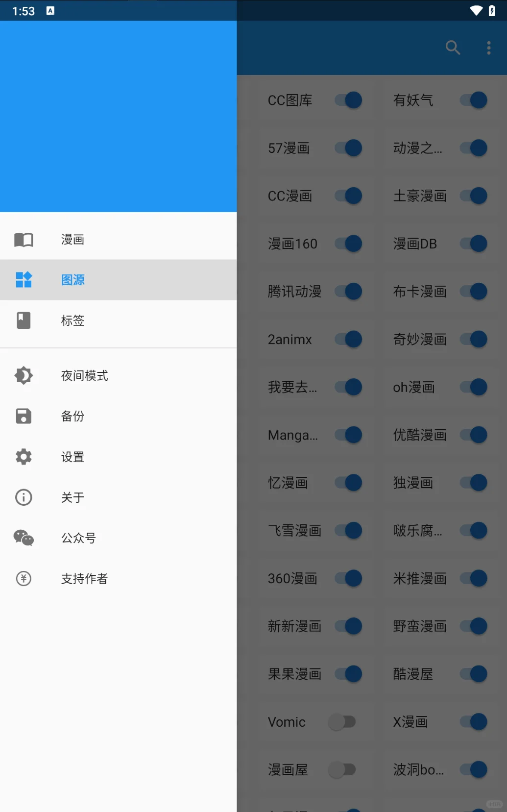Disable the 57漫画 source
The image size is (507, 812).
click(x=348, y=148)
